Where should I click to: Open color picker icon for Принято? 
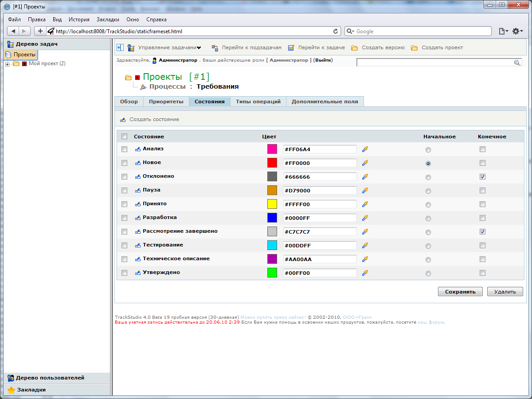point(365,204)
